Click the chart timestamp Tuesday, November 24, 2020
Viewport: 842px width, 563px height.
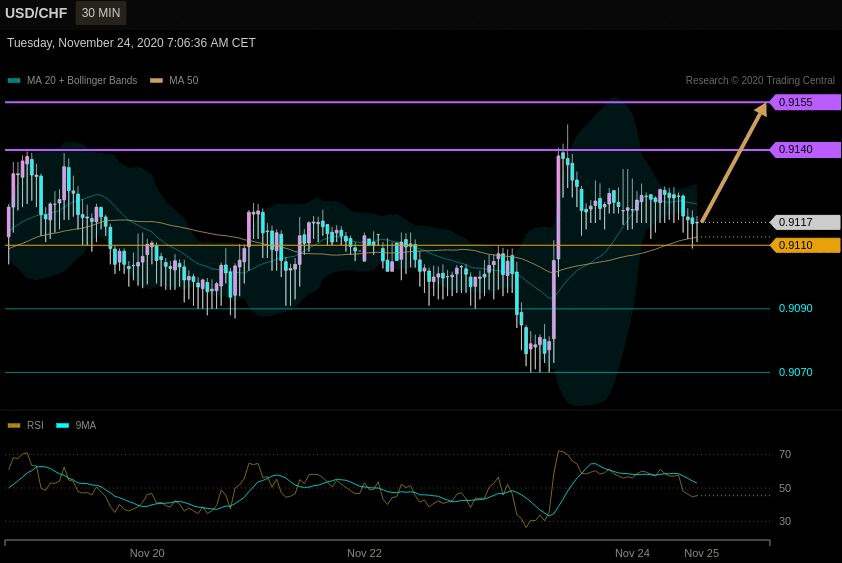pos(131,43)
